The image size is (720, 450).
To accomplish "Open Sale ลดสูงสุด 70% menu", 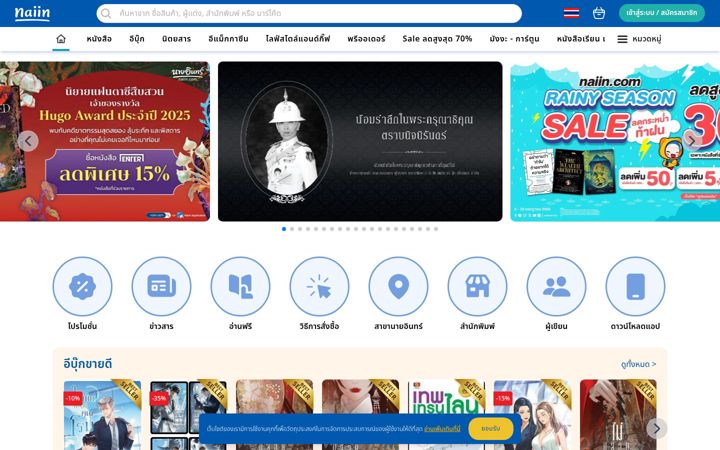I will coord(437,39).
